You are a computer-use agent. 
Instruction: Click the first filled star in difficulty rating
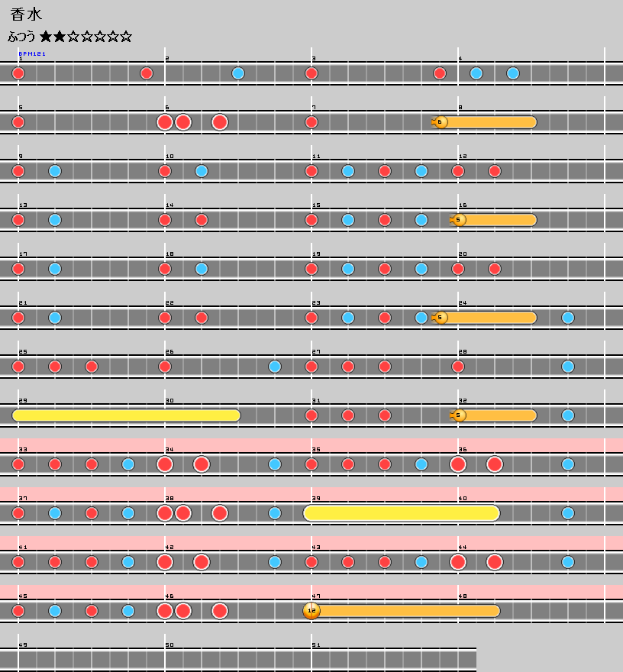pos(46,37)
